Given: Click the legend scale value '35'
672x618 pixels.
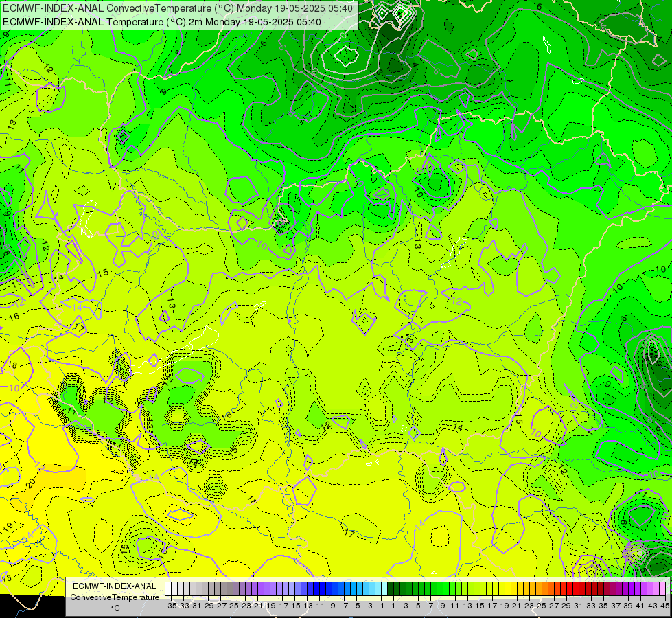Looking at the screenshot, I should click(x=603, y=606).
